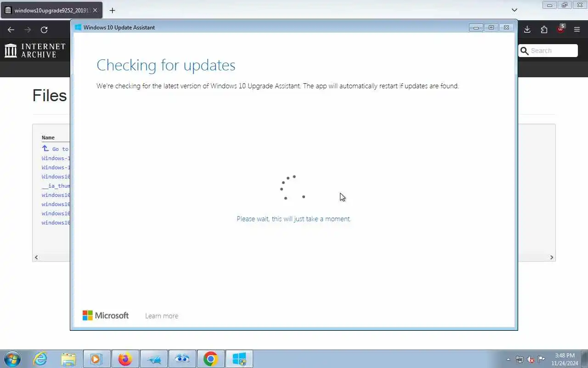Minimize the browser window
The height and width of the screenshot is (368, 588).
(549, 5)
